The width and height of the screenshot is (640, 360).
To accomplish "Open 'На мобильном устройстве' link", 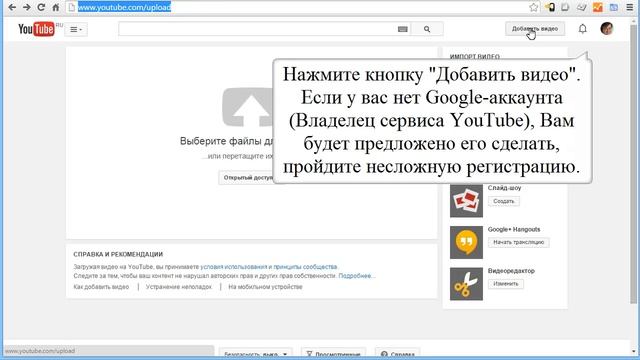I will [265, 287].
